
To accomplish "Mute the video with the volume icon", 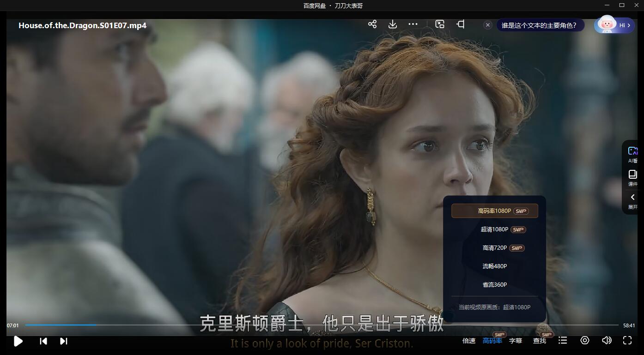I will pos(607,340).
